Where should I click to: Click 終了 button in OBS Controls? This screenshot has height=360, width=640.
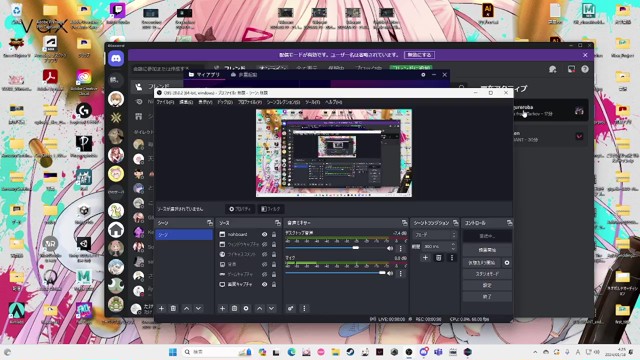[487, 297]
